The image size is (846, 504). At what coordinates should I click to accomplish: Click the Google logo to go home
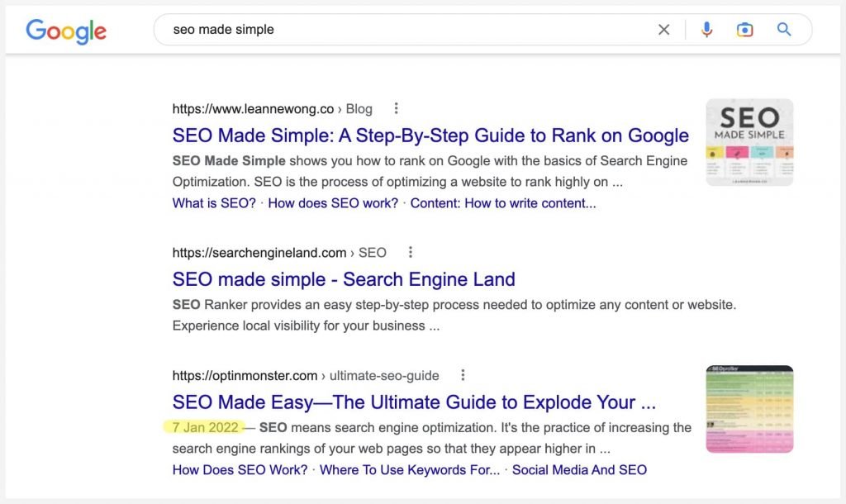point(66,31)
